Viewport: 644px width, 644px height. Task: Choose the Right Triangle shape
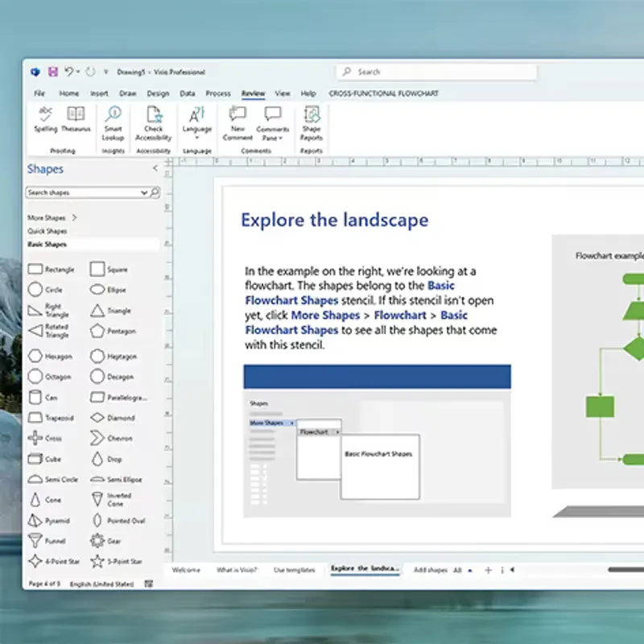(48, 311)
